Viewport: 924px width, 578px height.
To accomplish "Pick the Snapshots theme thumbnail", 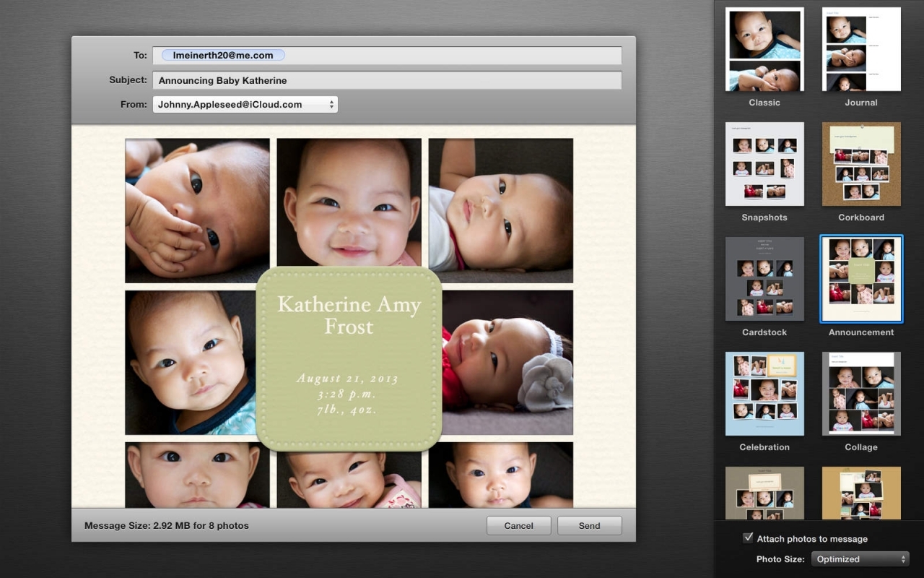I will coord(764,164).
